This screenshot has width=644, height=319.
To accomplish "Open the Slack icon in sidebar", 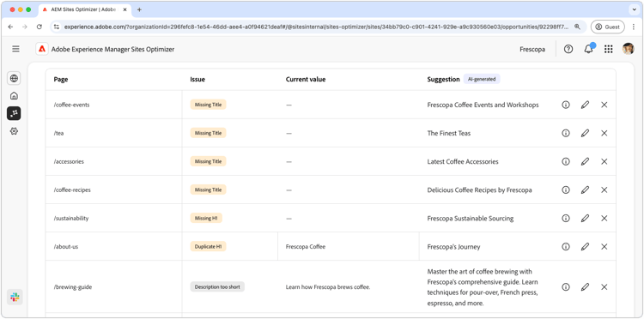I will (x=15, y=298).
